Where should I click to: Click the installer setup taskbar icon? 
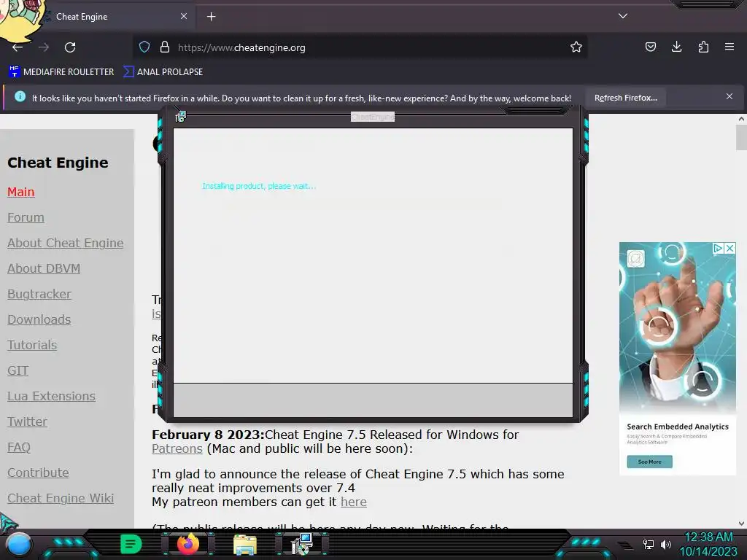tap(301, 544)
